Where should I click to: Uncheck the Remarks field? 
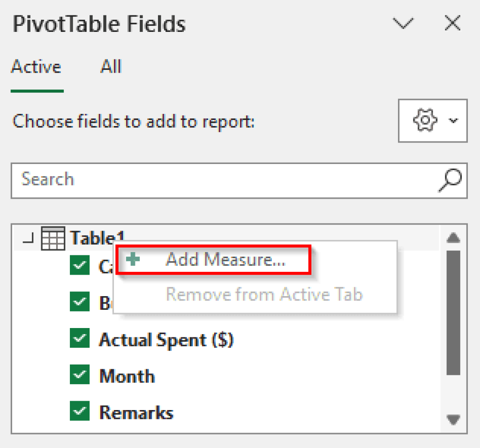click(80, 411)
